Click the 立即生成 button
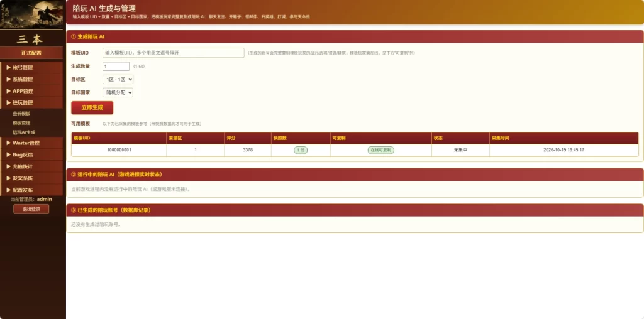 click(x=92, y=108)
